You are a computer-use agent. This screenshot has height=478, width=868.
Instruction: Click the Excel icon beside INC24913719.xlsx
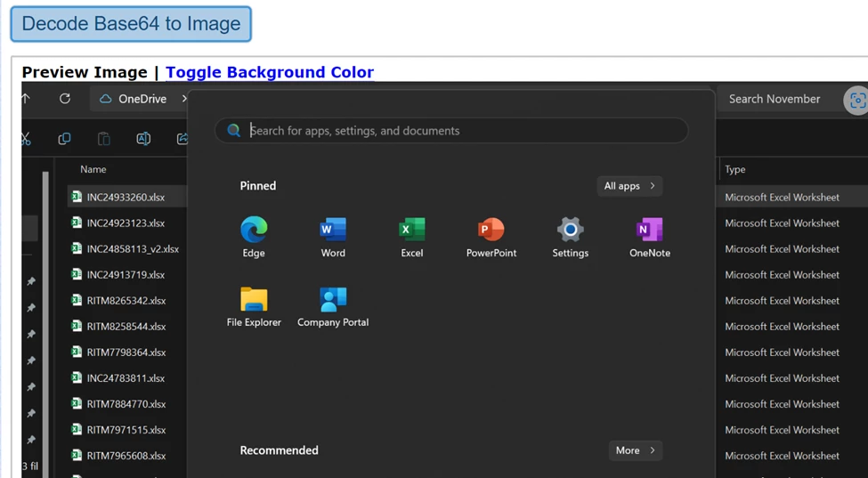click(77, 274)
